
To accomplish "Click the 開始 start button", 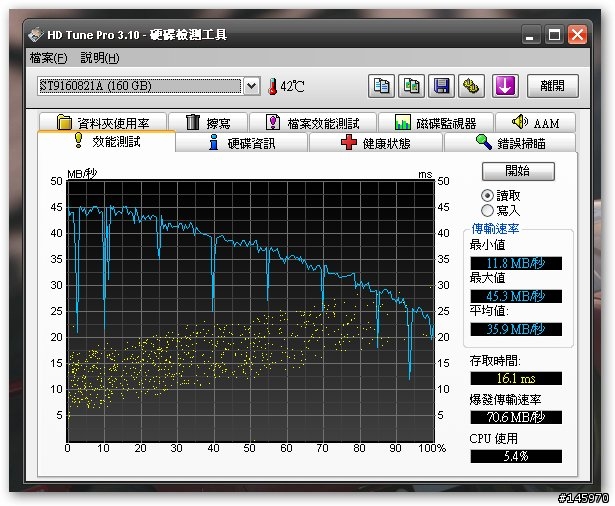I will point(518,171).
